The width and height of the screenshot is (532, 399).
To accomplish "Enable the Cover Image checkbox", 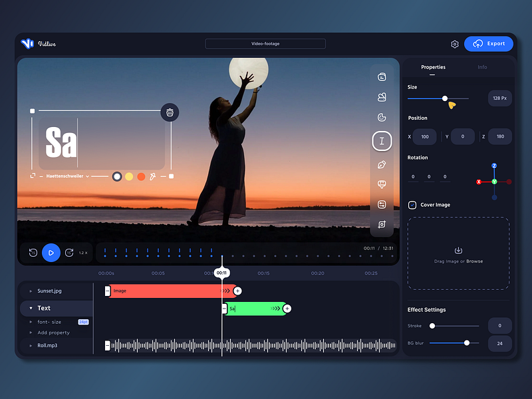I will click(x=412, y=205).
